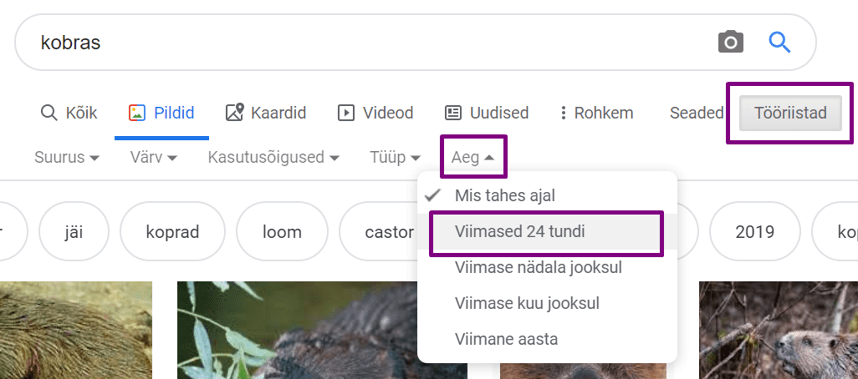
Task: Open the Rohkem three-dots menu
Action: 596,113
